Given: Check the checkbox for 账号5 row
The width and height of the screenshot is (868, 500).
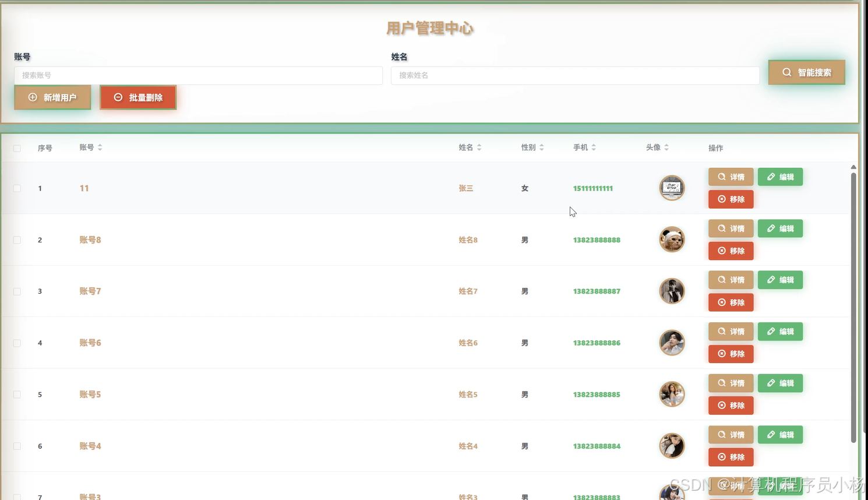Looking at the screenshot, I should pyautogui.click(x=17, y=395).
